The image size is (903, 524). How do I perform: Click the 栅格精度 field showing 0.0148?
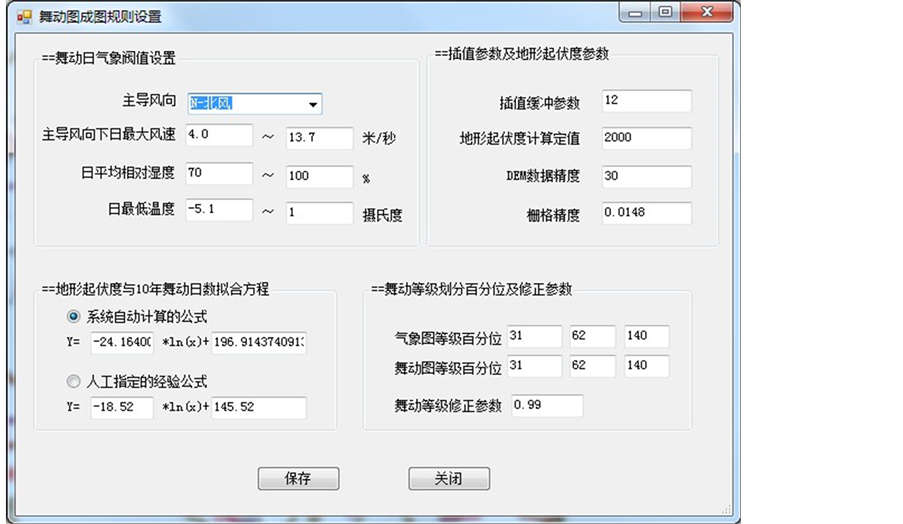(x=646, y=213)
